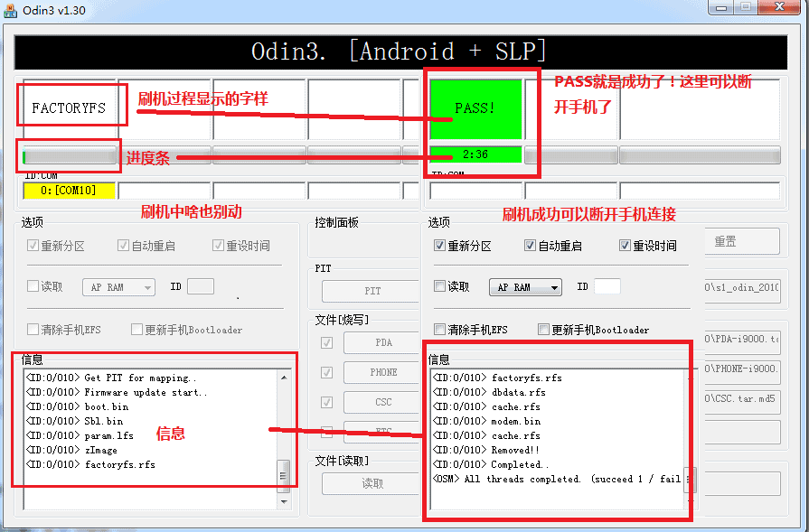Open the active AP RAM dropdown on right

(x=525, y=287)
